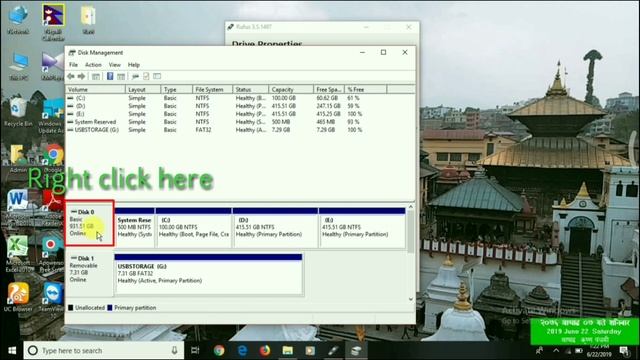Click the Back arrow in Disk Management toolbar

coord(71,76)
